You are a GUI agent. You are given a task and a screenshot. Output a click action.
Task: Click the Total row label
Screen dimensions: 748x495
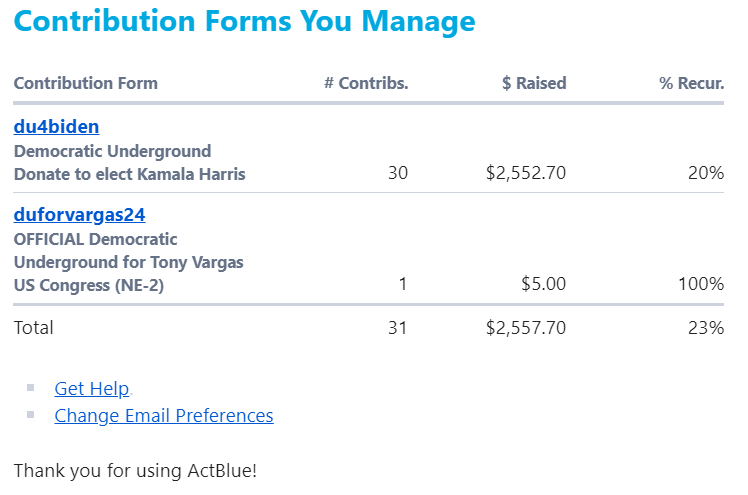point(34,327)
